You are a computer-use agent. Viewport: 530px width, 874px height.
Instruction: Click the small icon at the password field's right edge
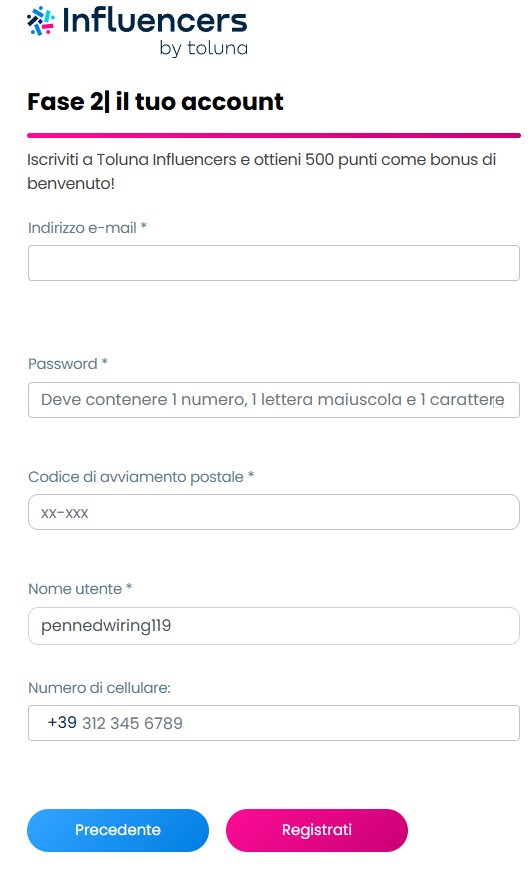(x=498, y=402)
